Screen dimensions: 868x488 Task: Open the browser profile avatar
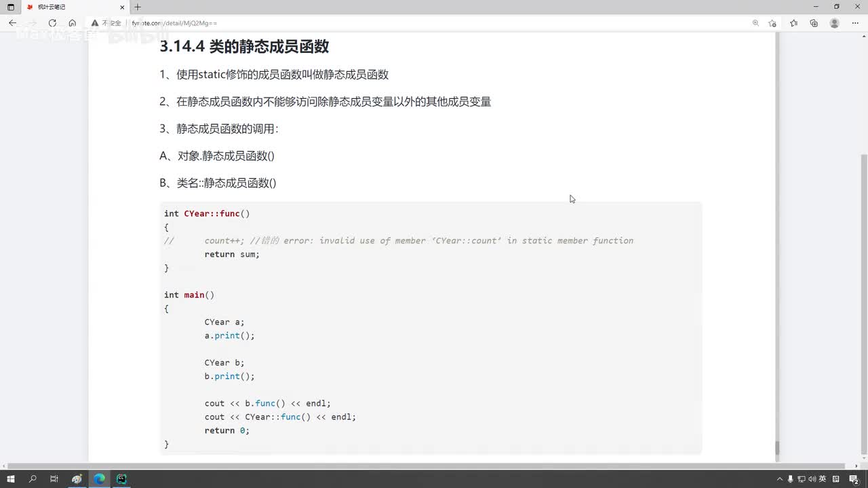click(835, 23)
